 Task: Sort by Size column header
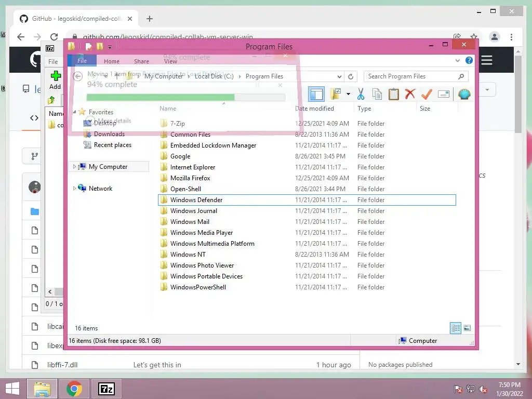pyautogui.click(x=425, y=109)
